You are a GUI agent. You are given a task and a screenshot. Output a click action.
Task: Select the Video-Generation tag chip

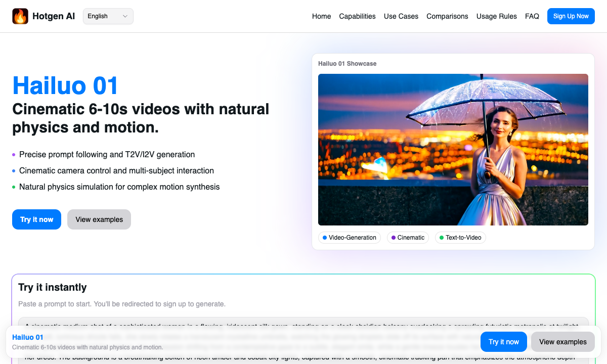(x=350, y=238)
